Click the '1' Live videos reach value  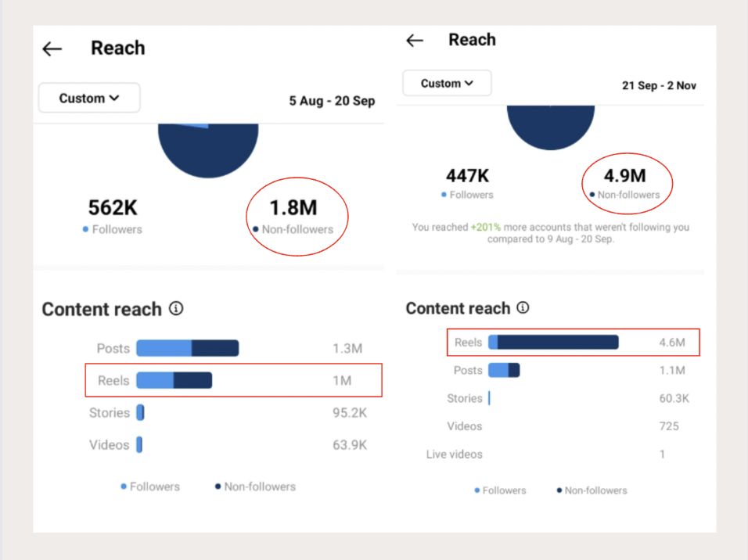(x=662, y=454)
